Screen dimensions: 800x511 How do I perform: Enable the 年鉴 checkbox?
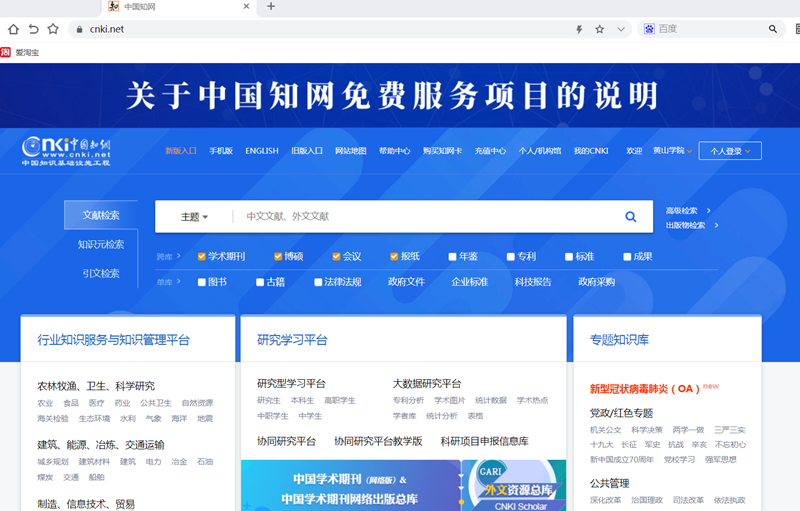tap(453, 257)
